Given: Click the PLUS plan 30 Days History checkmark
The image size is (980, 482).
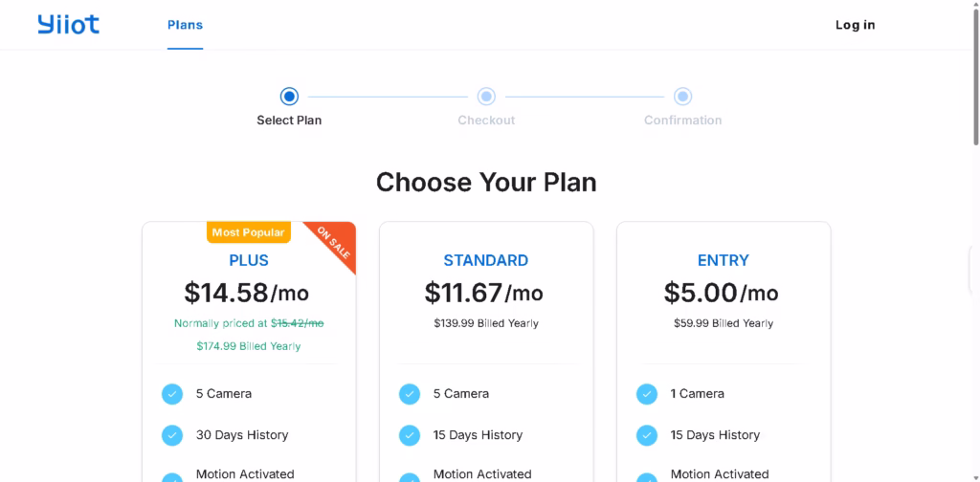Looking at the screenshot, I should [172, 435].
